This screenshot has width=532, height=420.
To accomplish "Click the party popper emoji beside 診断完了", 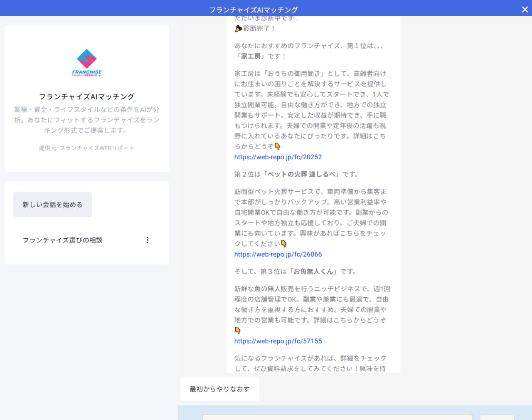I will [239, 28].
